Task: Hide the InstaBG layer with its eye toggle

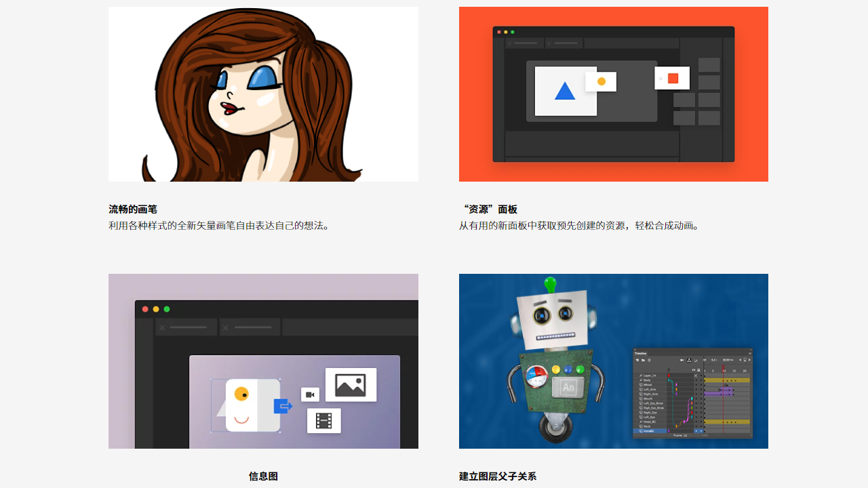Action: (x=696, y=431)
